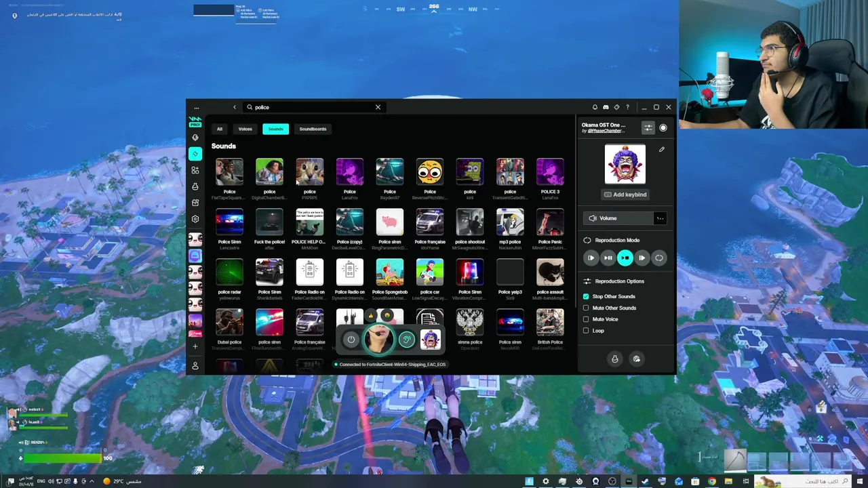Select the loop reproduction mode button
868x488 pixels.
[x=658, y=258]
